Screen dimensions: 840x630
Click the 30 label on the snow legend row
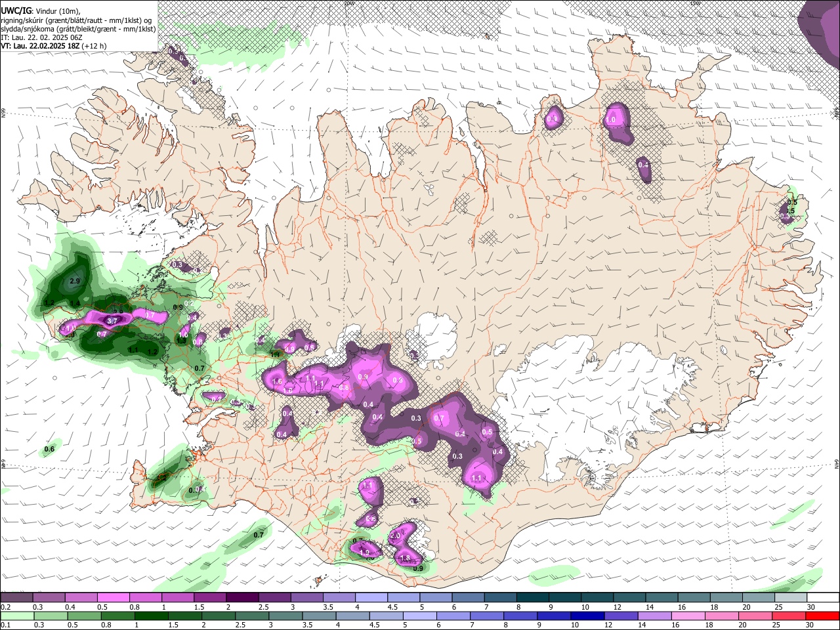point(811,607)
